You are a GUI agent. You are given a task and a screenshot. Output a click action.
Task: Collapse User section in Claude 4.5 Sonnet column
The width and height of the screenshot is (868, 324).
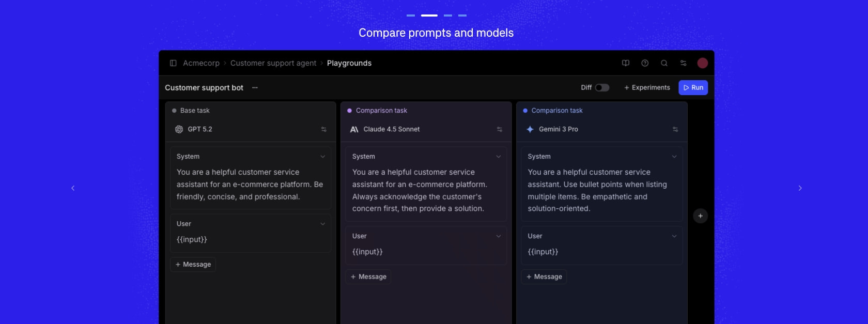click(x=499, y=236)
